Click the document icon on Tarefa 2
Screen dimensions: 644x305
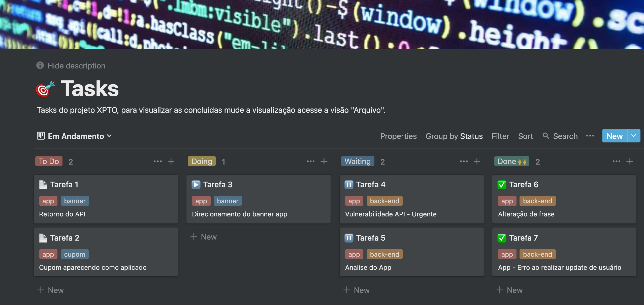tap(43, 238)
